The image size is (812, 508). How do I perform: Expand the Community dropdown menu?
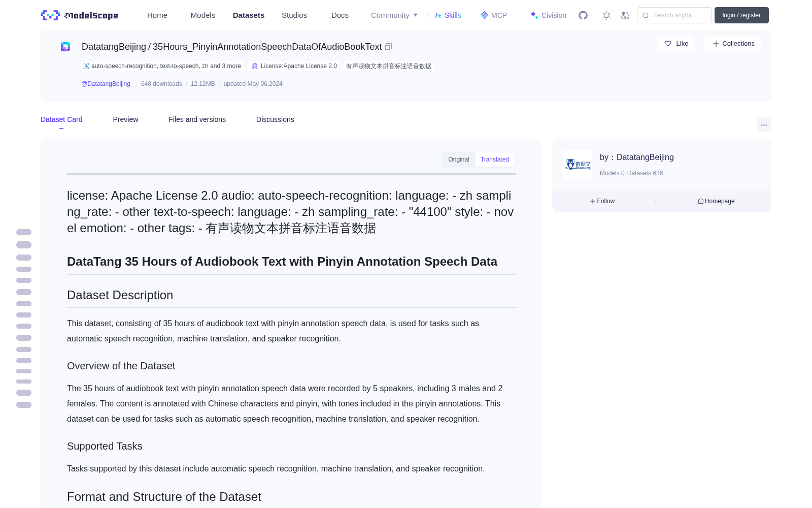coord(394,15)
